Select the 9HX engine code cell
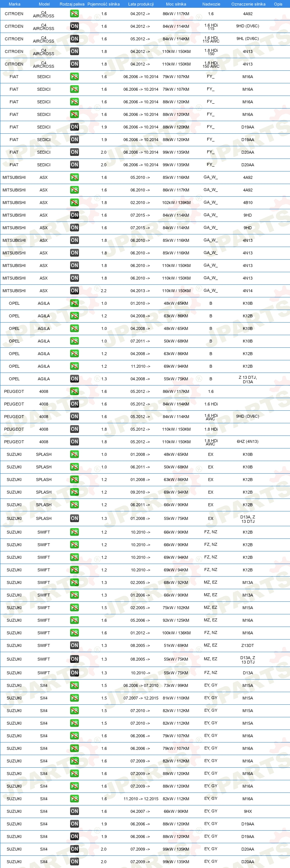 [x=248, y=811]
